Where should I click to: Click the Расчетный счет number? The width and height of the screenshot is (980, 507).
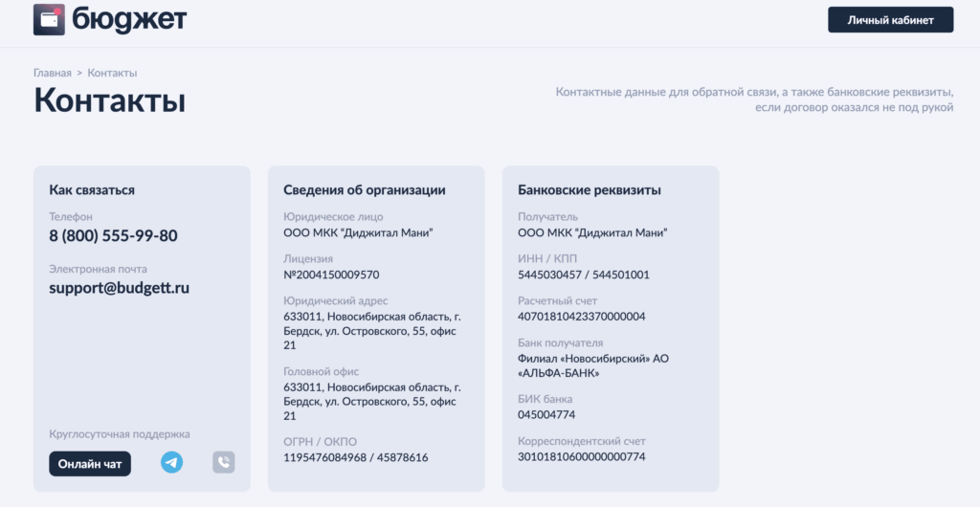(581, 317)
